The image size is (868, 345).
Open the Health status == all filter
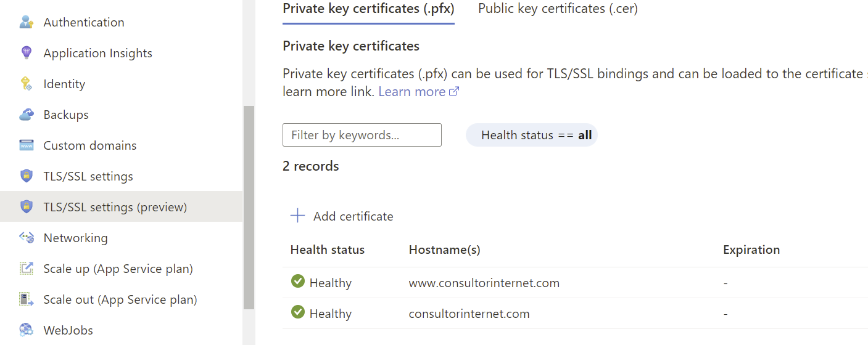[x=532, y=135]
